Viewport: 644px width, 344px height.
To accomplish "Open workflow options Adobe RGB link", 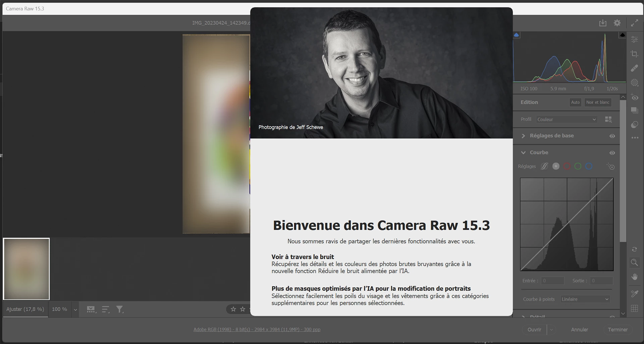I will (x=257, y=330).
